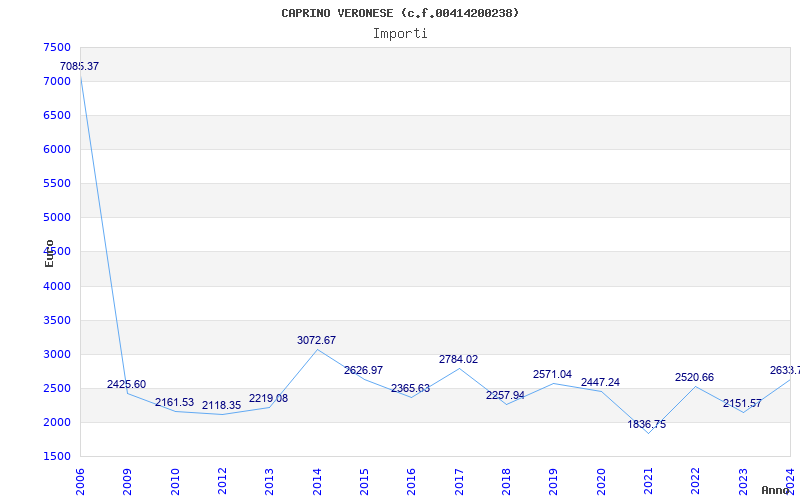Viewport: 800px width, 500px height.
Task: Click the Euro axis label
Action: click(49, 254)
